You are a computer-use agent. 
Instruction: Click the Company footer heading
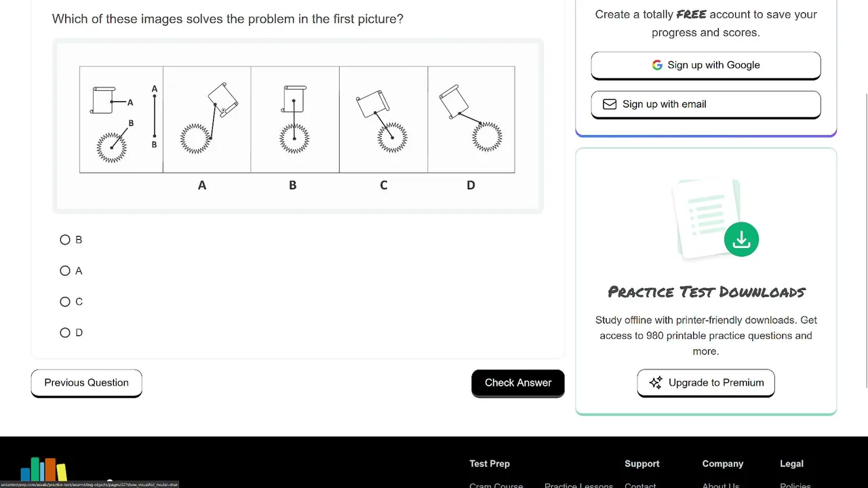point(723,464)
